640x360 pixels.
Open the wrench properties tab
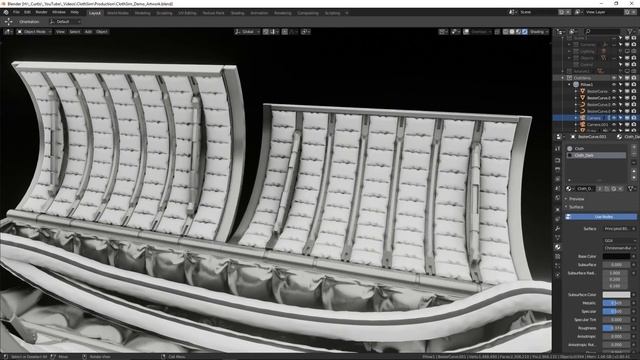tap(558, 228)
